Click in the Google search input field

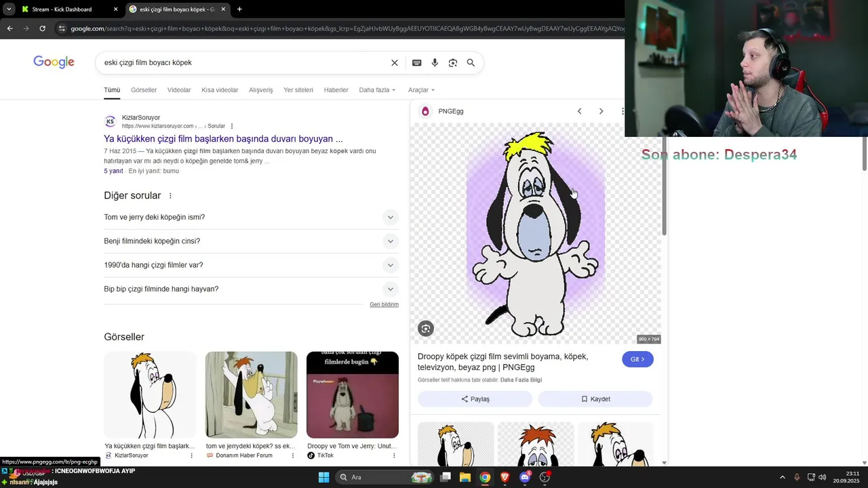pyautogui.click(x=244, y=62)
